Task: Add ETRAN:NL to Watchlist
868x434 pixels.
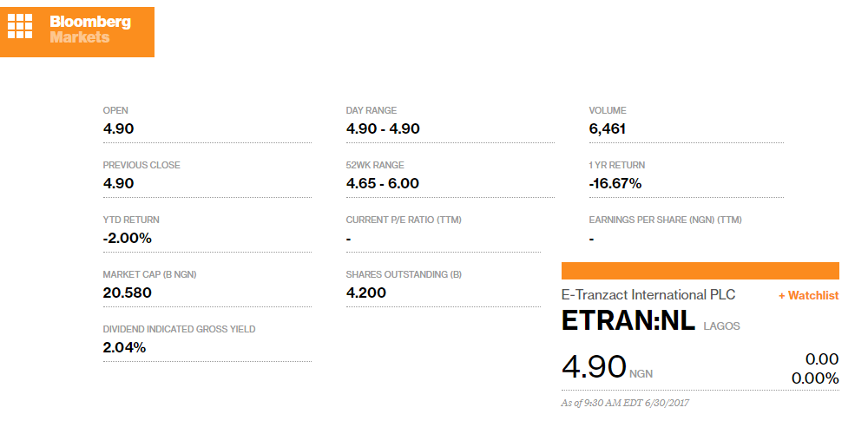Action: [x=808, y=296]
